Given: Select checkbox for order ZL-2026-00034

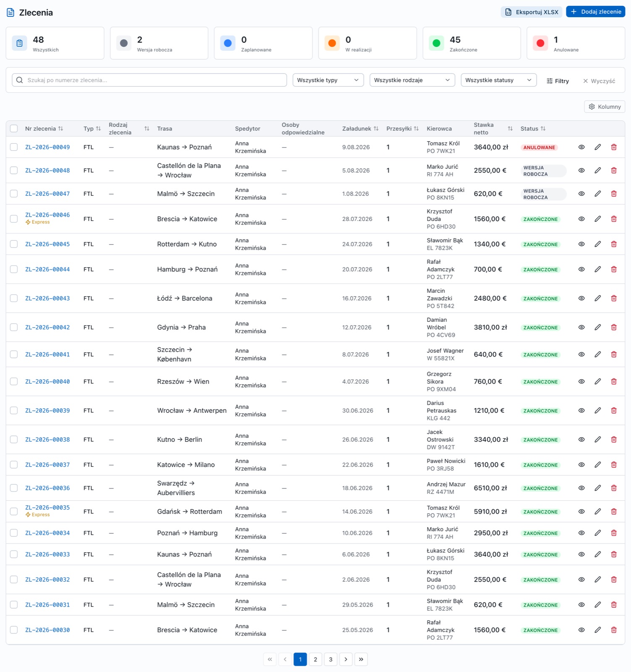Looking at the screenshot, I should (14, 533).
